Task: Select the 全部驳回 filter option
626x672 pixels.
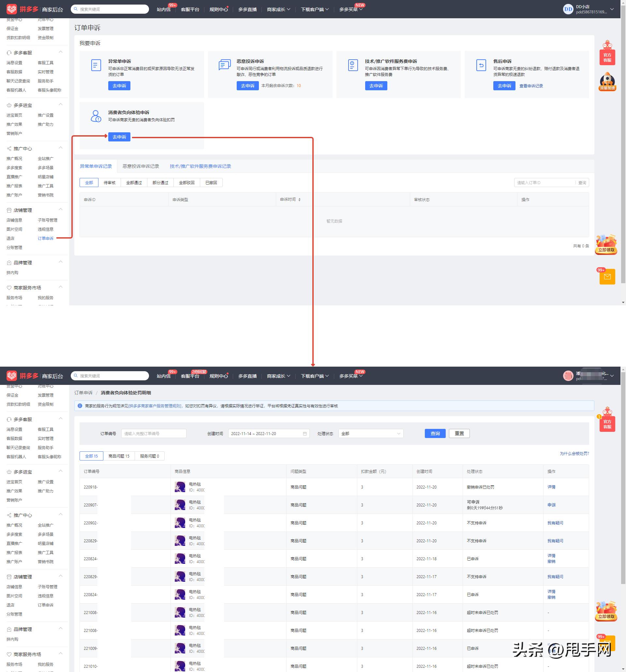Action: coord(187,183)
